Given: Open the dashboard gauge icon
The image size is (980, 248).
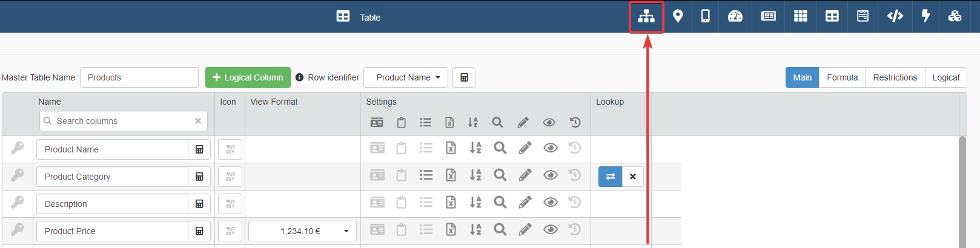Looking at the screenshot, I should click(x=735, y=16).
